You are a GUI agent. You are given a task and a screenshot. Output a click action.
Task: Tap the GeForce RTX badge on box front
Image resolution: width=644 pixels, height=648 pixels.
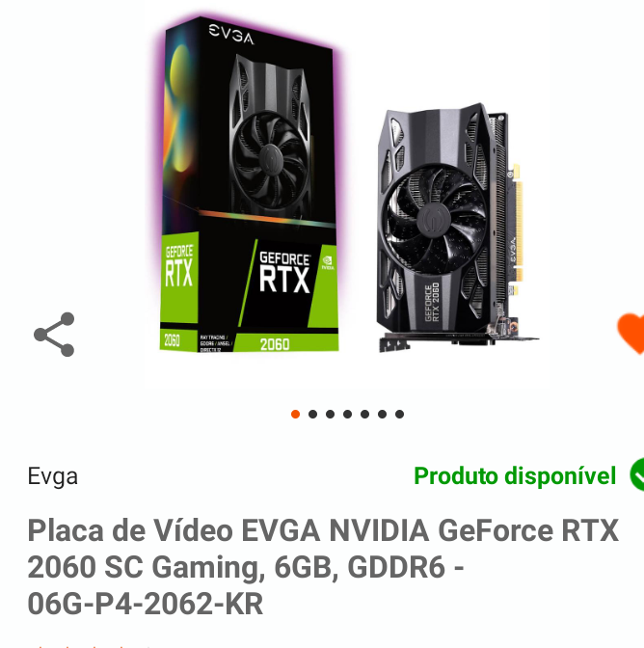click(x=284, y=272)
